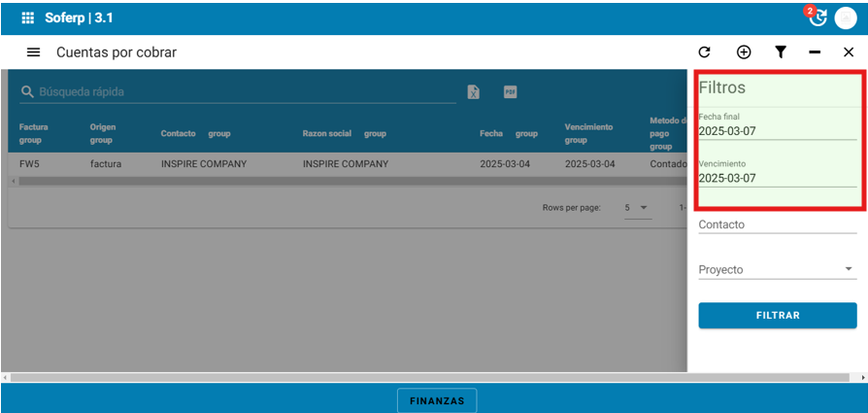Close the Cuentas por cobrar panel
The width and height of the screenshot is (868, 413).
point(849,52)
